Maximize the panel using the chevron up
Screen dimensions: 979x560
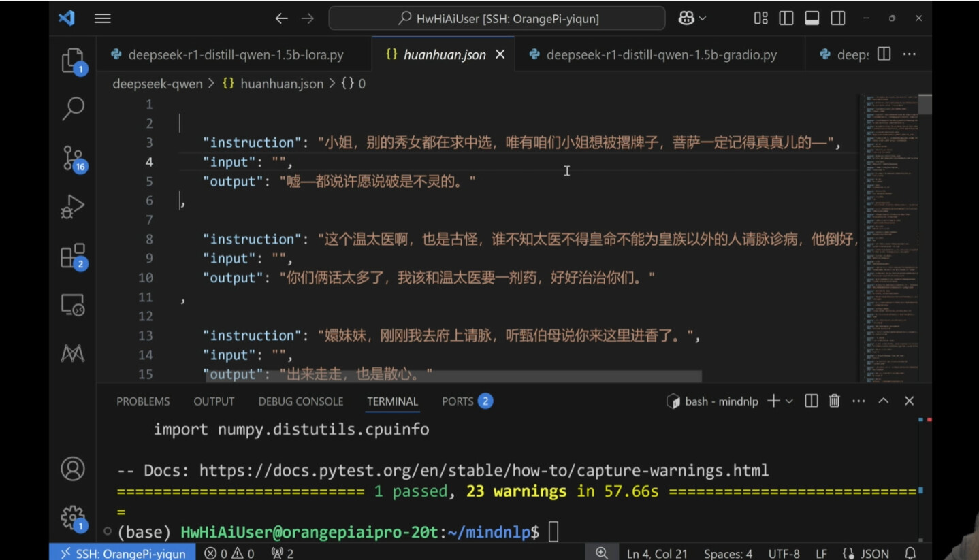884,401
